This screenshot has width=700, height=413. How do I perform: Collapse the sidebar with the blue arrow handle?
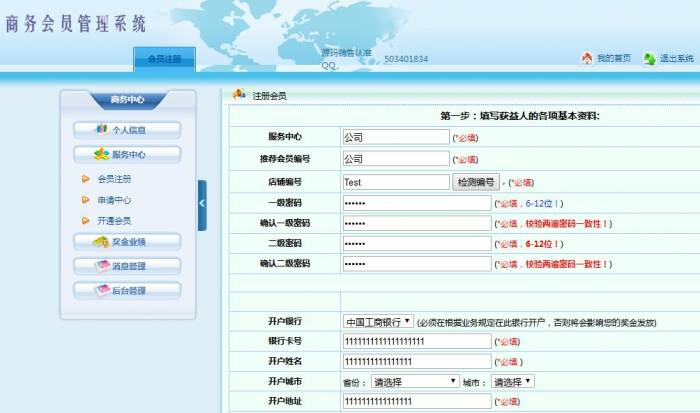tap(202, 203)
